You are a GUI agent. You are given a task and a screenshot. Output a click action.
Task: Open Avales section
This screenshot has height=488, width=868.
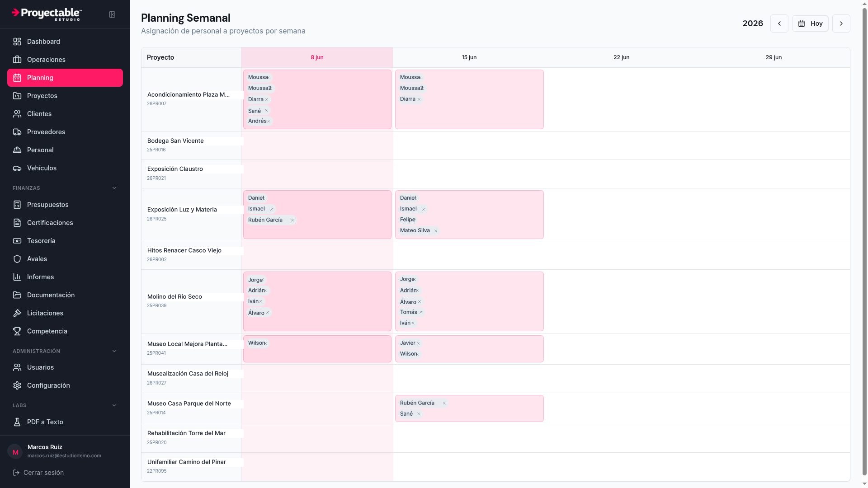[65, 259]
